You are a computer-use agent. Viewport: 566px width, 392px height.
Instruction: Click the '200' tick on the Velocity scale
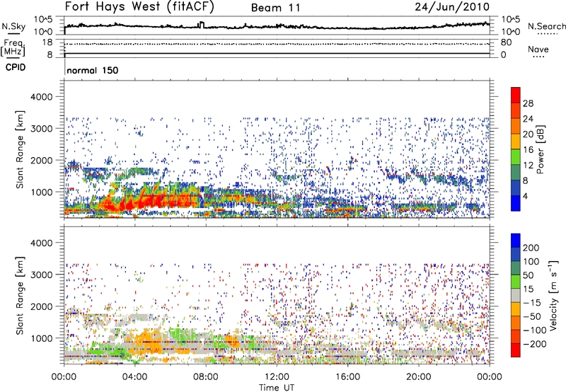[x=531, y=248]
